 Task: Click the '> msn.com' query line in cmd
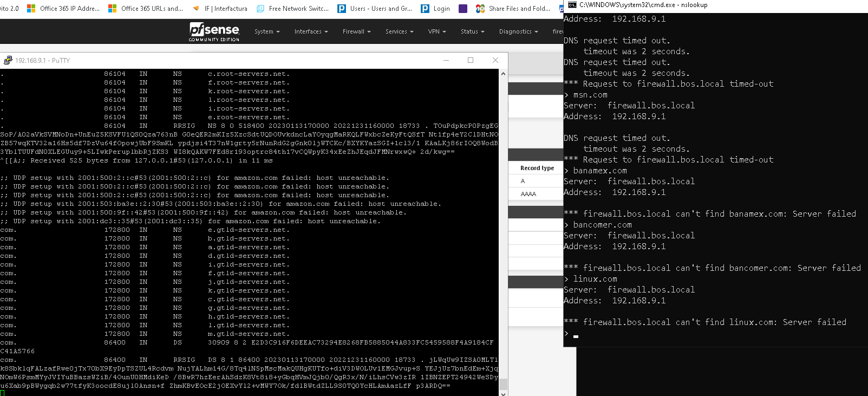(586, 95)
